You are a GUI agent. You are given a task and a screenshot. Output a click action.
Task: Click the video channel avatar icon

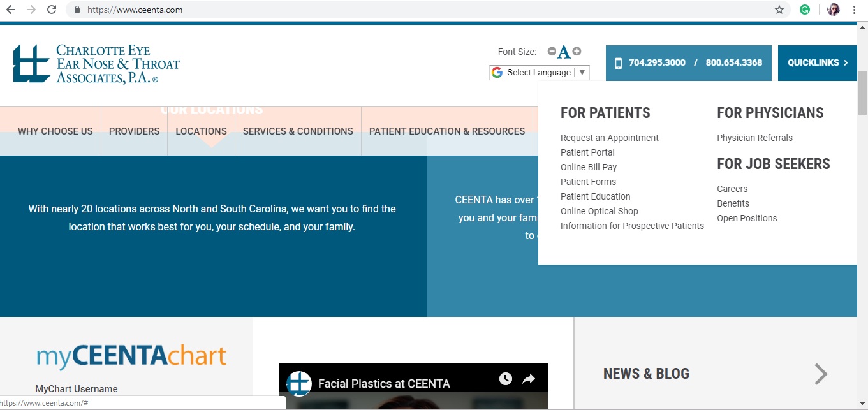[x=298, y=383]
